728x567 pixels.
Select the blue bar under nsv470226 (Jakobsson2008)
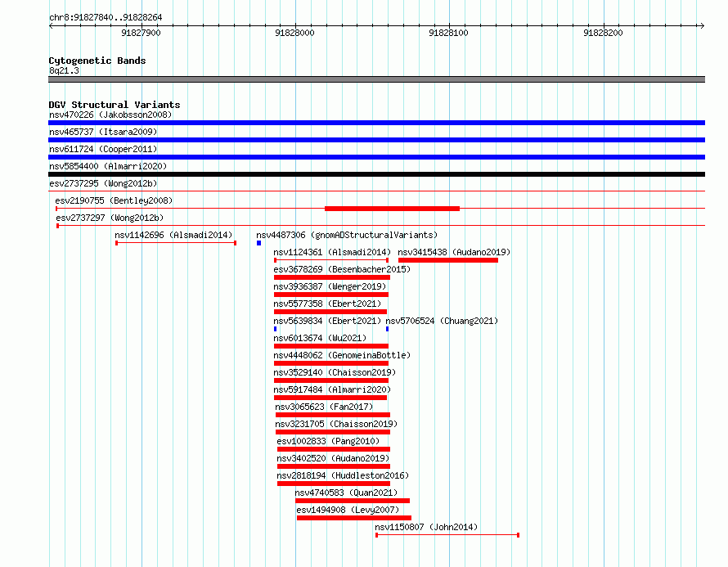[376, 123]
